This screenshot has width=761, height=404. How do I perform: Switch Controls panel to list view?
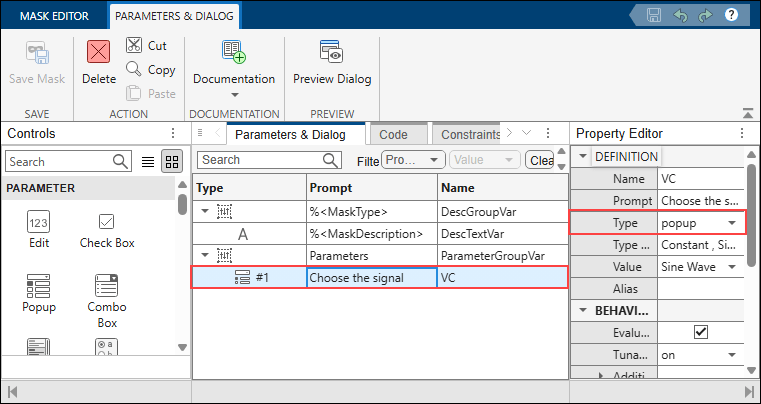click(148, 162)
